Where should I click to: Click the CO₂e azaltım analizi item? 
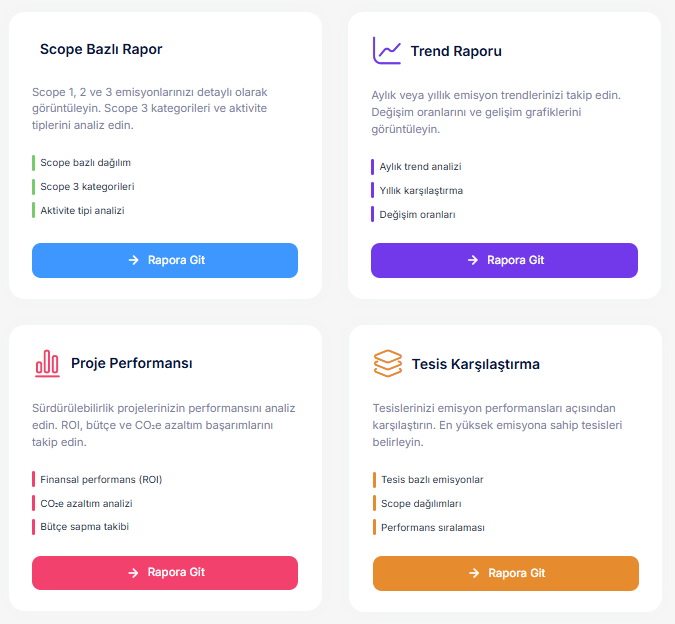tap(86, 503)
